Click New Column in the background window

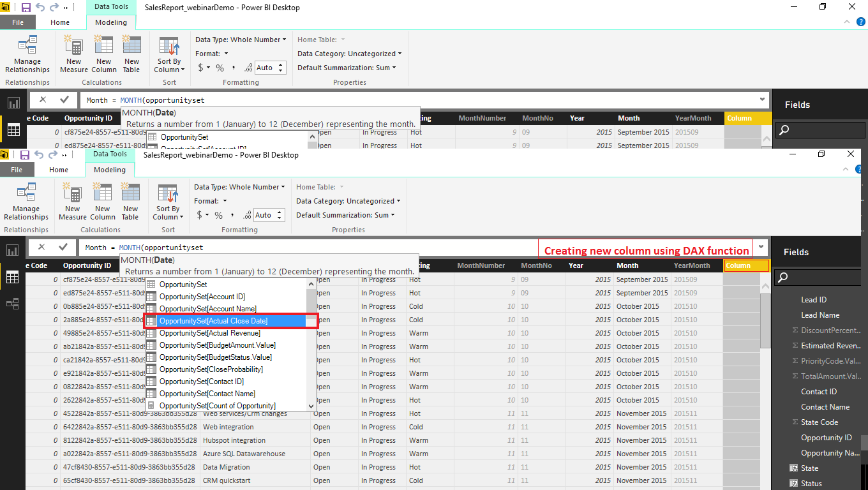coord(104,53)
